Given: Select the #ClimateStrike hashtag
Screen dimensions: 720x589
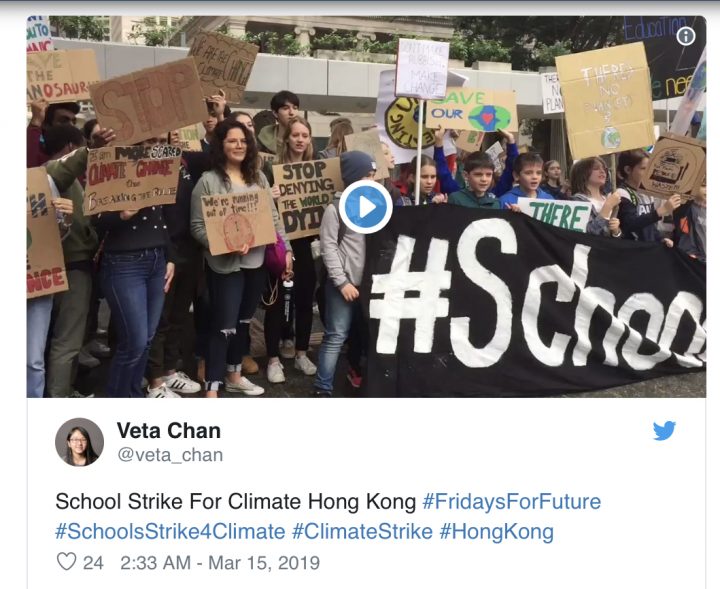Looking at the screenshot, I should point(360,531).
